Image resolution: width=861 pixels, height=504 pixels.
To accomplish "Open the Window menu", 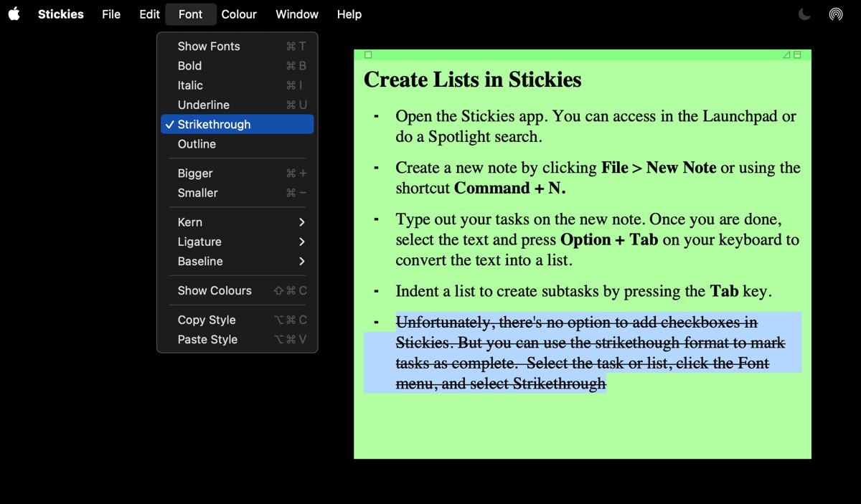I will pos(297,14).
